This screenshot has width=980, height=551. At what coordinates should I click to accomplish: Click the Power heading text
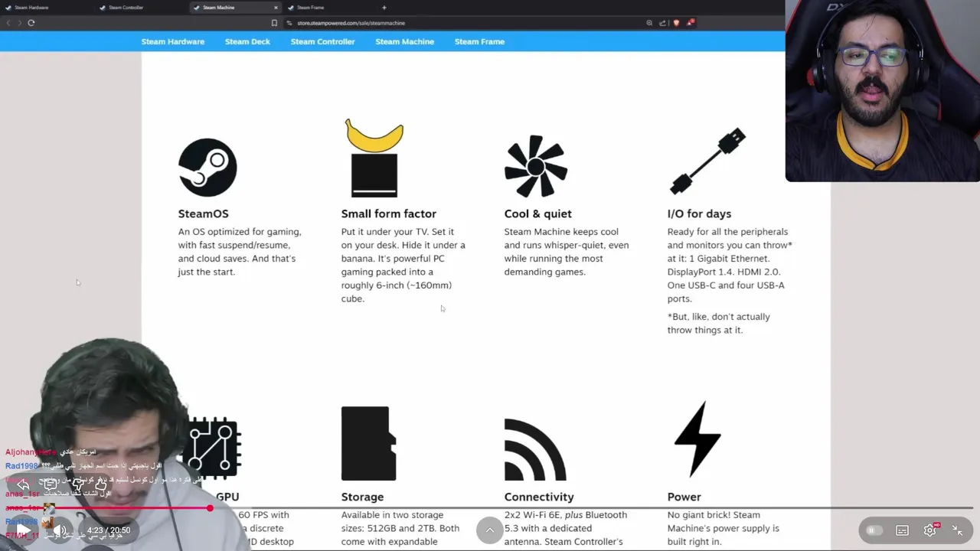click(x=684, y=497)
